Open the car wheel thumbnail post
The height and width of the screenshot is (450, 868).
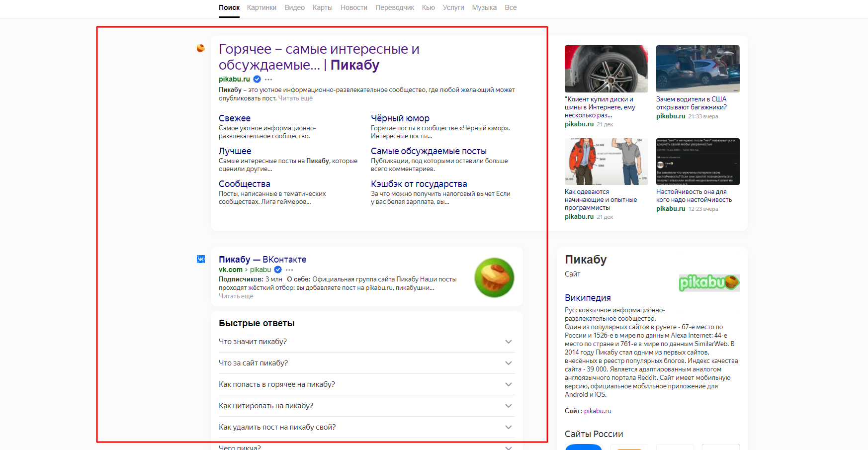pos(607,69)
